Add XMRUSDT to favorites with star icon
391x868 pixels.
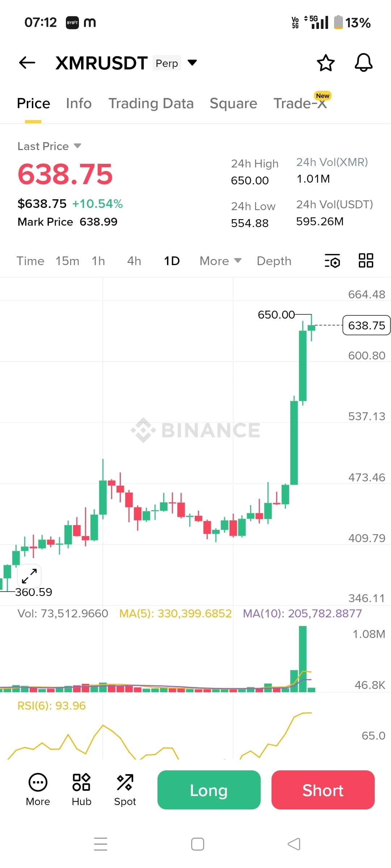[325, 63]
